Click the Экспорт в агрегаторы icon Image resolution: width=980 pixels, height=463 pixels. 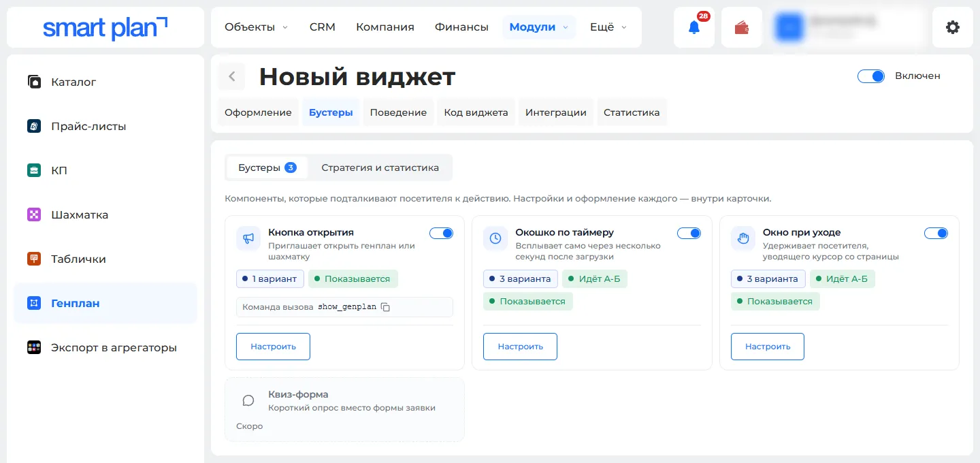34,347
